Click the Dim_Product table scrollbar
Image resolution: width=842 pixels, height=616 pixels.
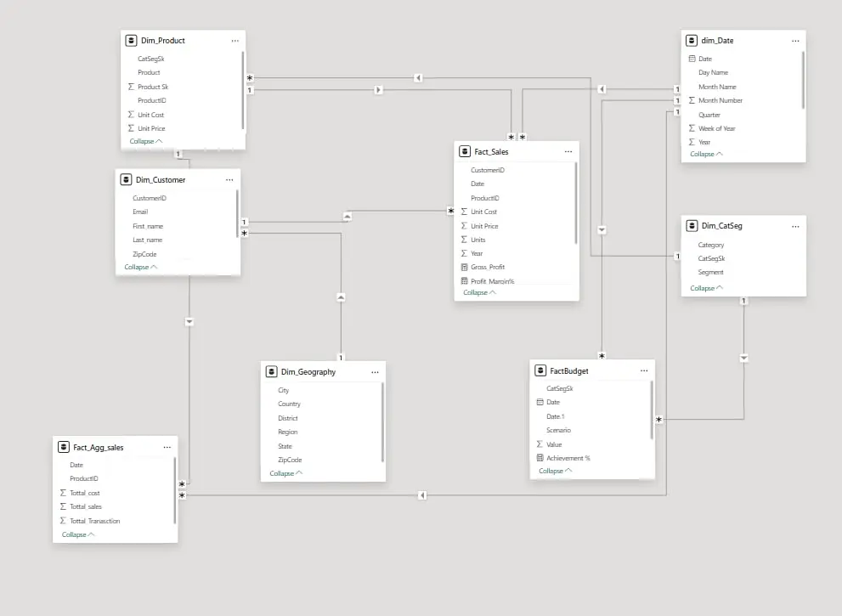(243, 90)
